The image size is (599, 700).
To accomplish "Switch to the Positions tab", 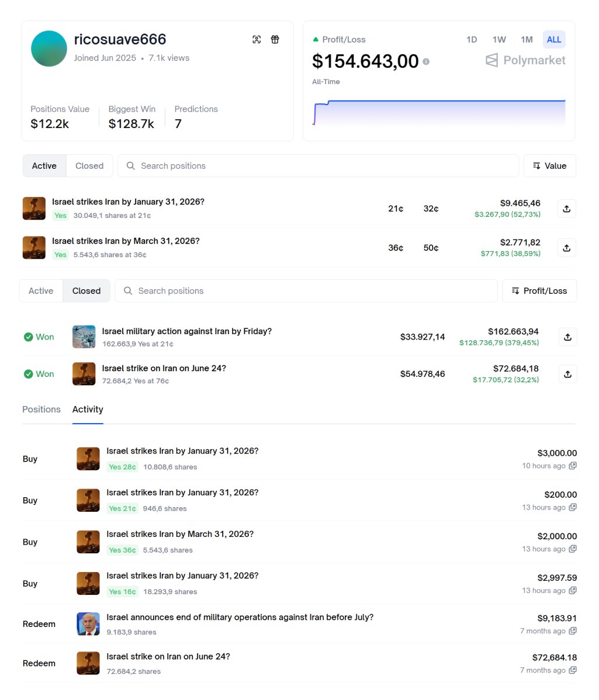I will pyautogui.click(x=41, y=410).
